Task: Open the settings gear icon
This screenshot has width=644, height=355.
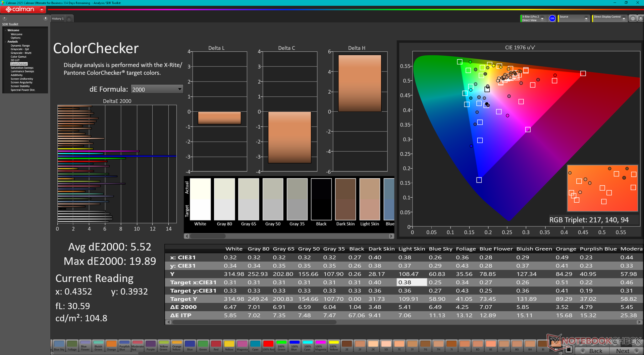Action: [x=633, y=18]
